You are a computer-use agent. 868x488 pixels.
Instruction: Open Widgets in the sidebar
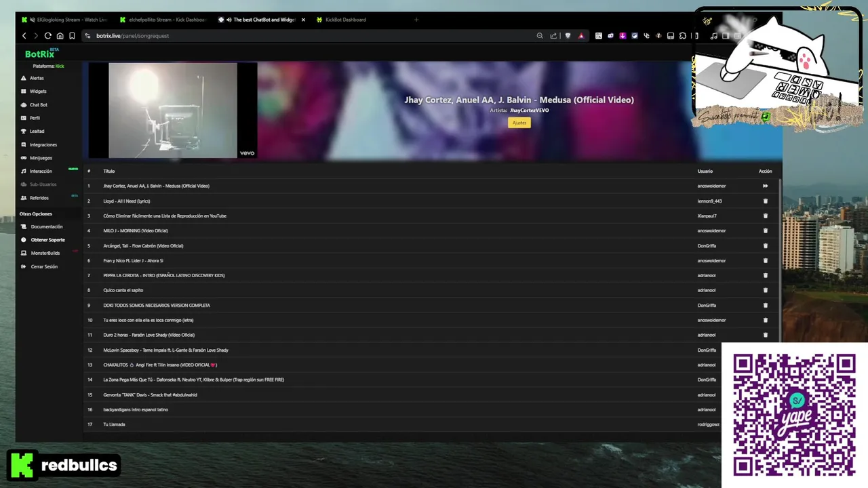point(38,91)
